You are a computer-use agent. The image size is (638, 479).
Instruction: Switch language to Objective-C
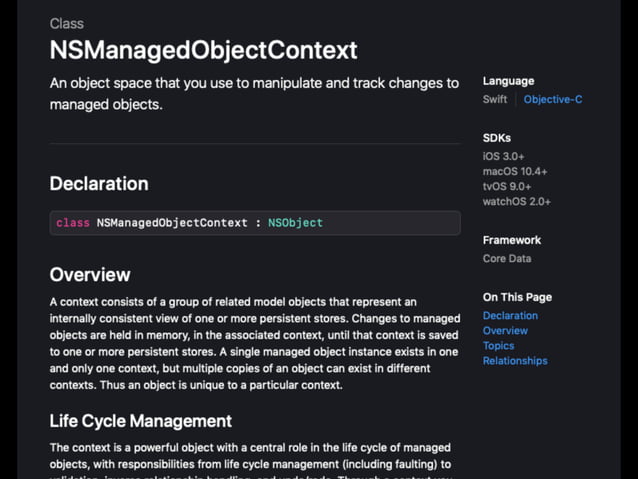[552, 100]
